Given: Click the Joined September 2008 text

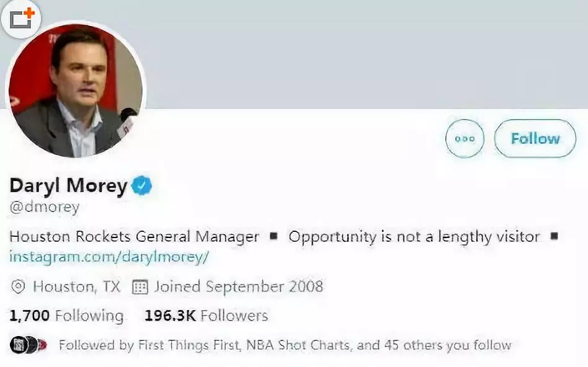Looking at the screenshot, I should pyautogui.click(x=239, y=286).
